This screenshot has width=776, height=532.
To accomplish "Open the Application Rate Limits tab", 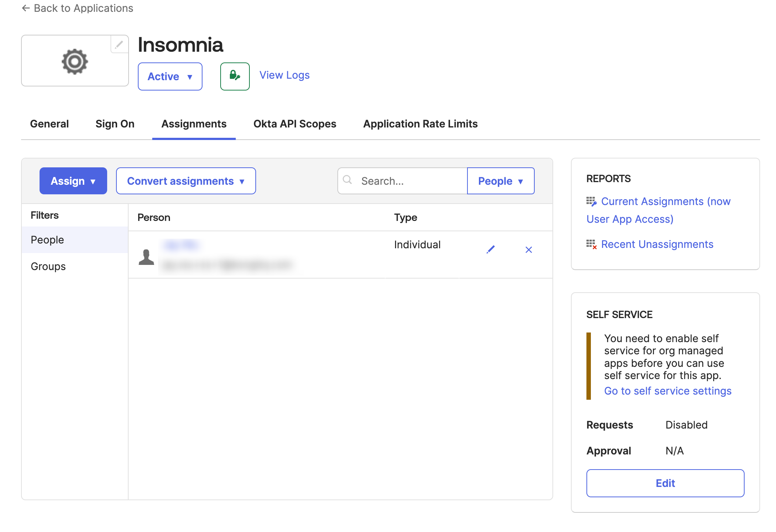I will [421, 124].
